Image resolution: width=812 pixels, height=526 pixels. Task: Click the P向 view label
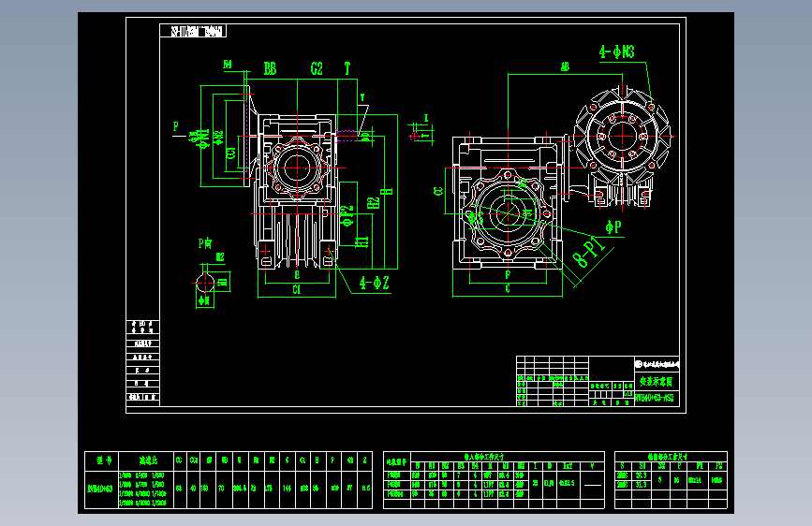click(205, 242)
